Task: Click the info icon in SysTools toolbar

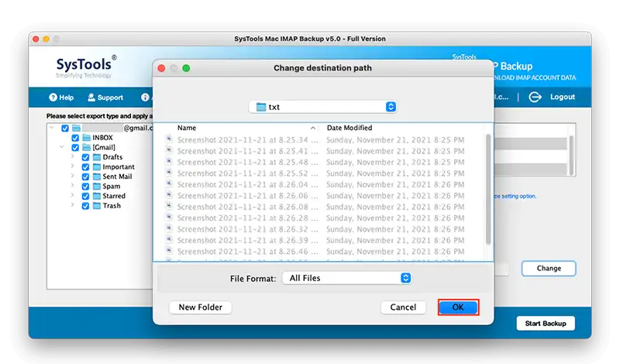Action: [145, 98]
